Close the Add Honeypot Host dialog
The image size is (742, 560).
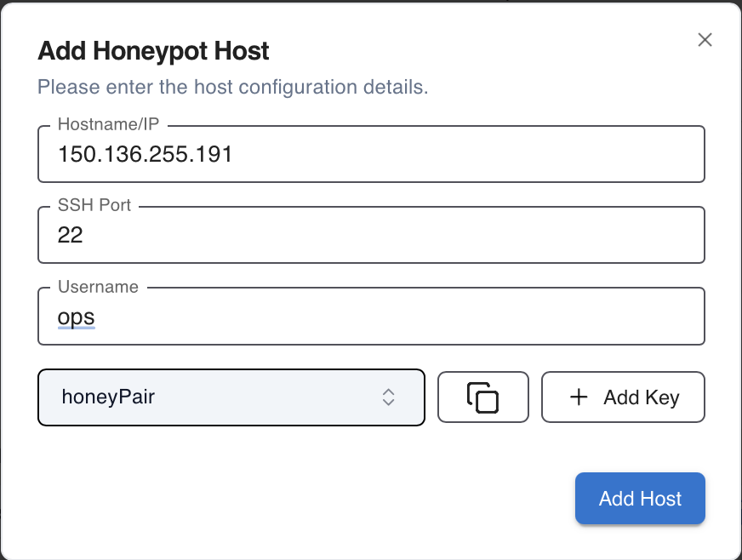(x=705, y=40)
